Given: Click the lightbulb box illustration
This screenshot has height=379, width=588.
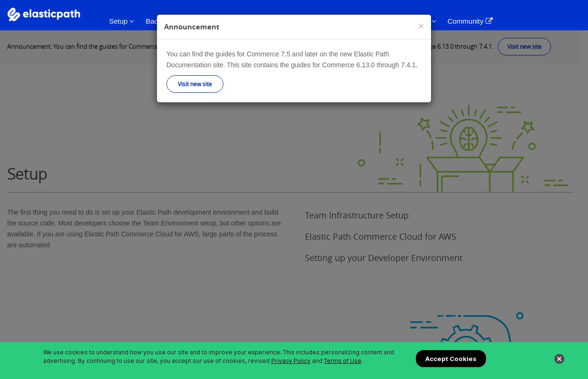Looking at the screenshot, I should click(x=463, y=148).
